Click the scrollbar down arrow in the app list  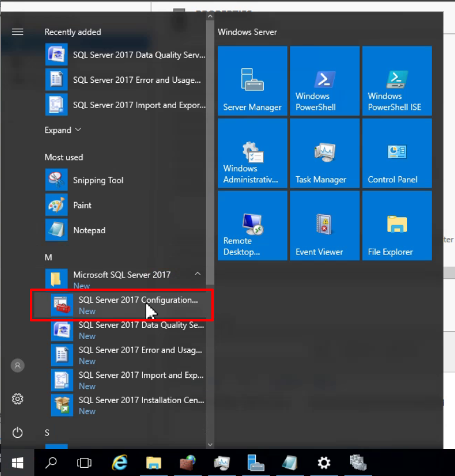pyautogui.click(x=210, y=445)
